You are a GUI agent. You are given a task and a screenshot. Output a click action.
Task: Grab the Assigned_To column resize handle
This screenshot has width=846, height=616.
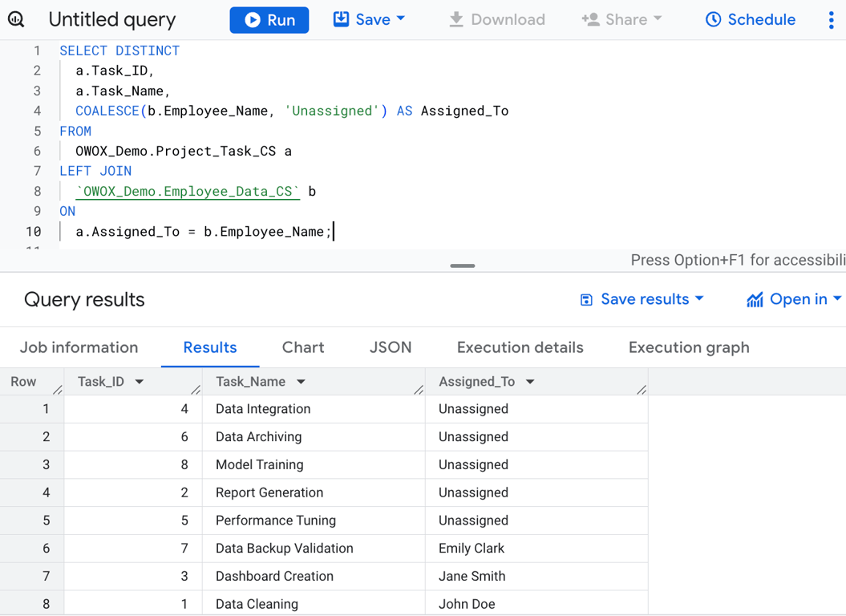coord(642,389)
